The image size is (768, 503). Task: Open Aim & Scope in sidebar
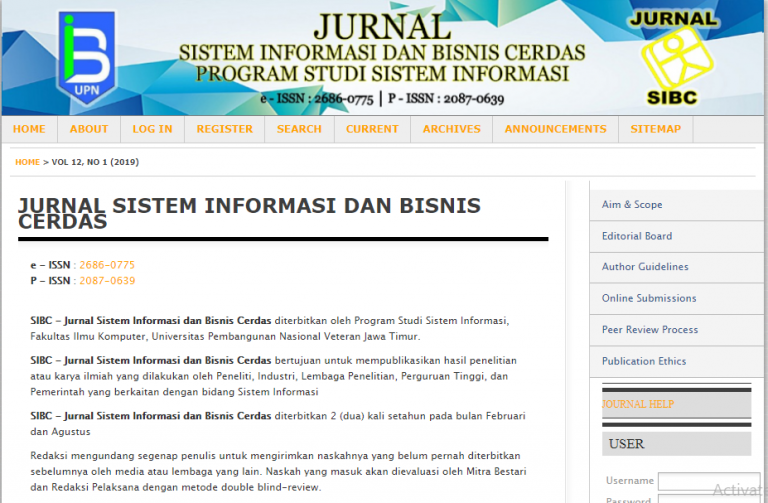[632, 205]
